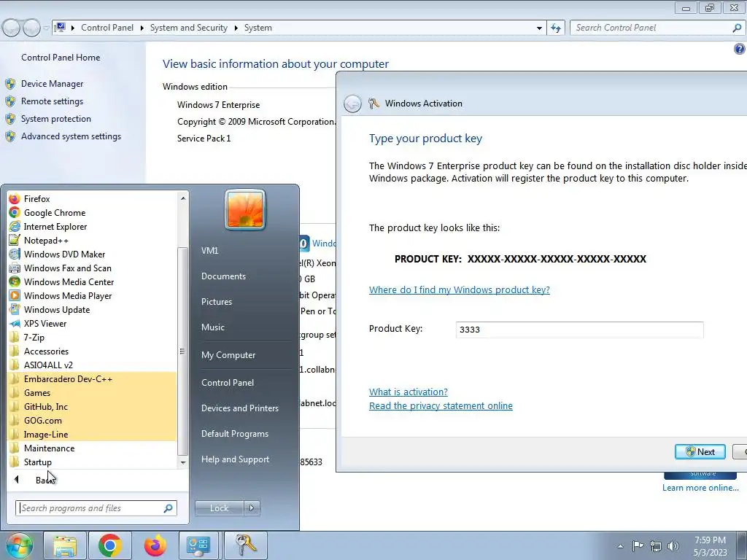Open Music from the Start menu
The width and height of the screenshot is (747, 560).
point(213,327)
